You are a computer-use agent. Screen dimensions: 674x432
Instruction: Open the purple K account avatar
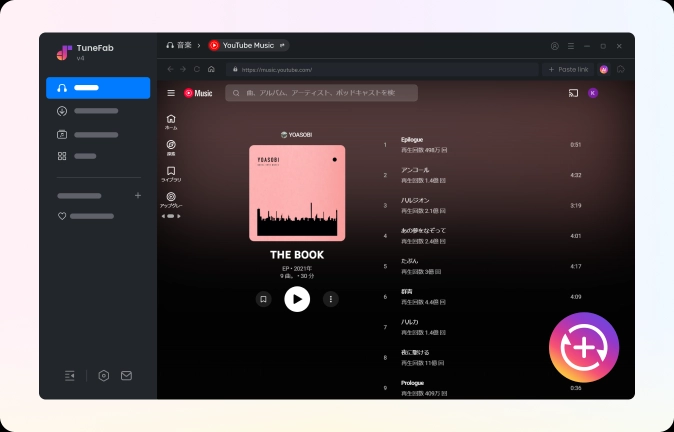coord(593,93)
